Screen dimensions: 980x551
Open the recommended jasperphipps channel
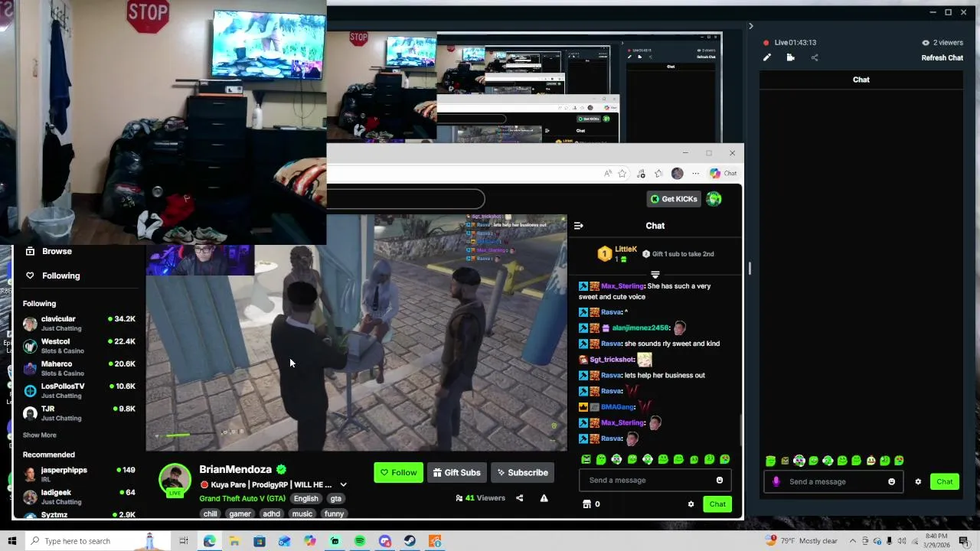click(x=80, y=474)
